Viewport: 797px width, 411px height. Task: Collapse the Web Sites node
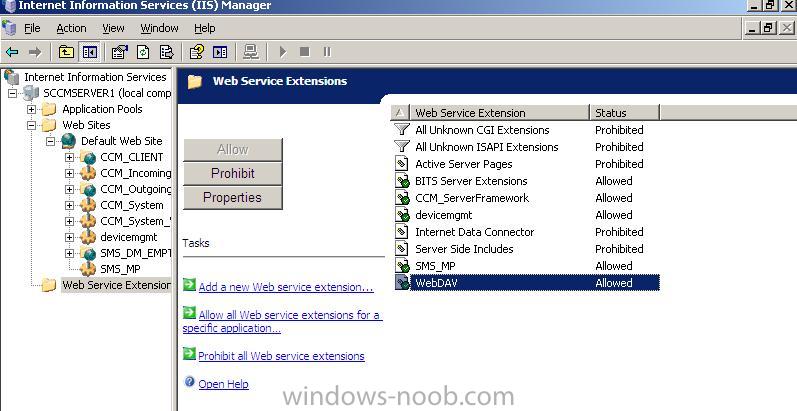click(32, 125)
